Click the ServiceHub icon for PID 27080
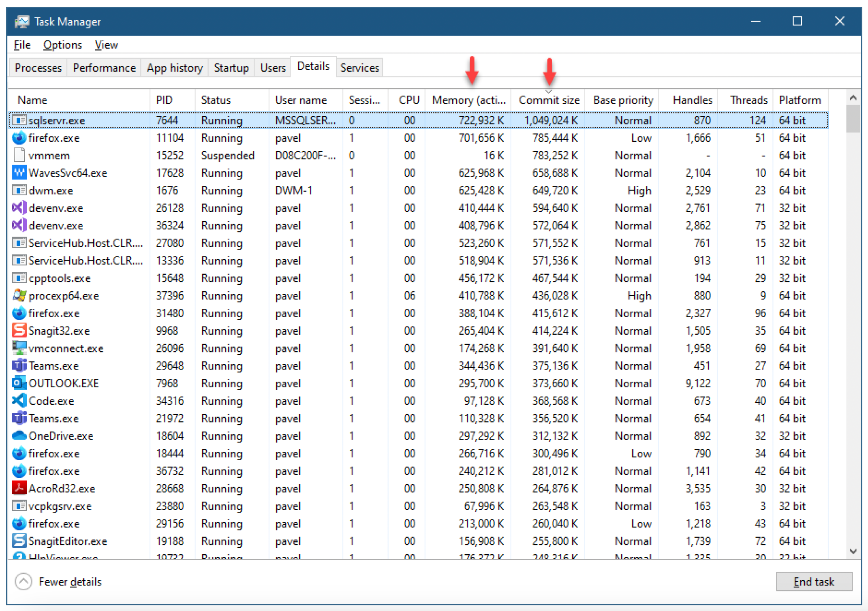The height and width of the screenshot is (611, 868). 19,243
